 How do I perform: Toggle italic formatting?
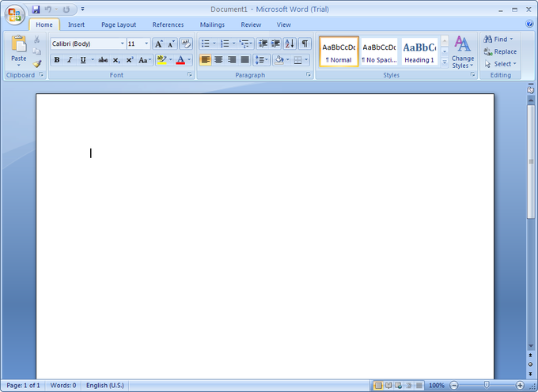70,60
